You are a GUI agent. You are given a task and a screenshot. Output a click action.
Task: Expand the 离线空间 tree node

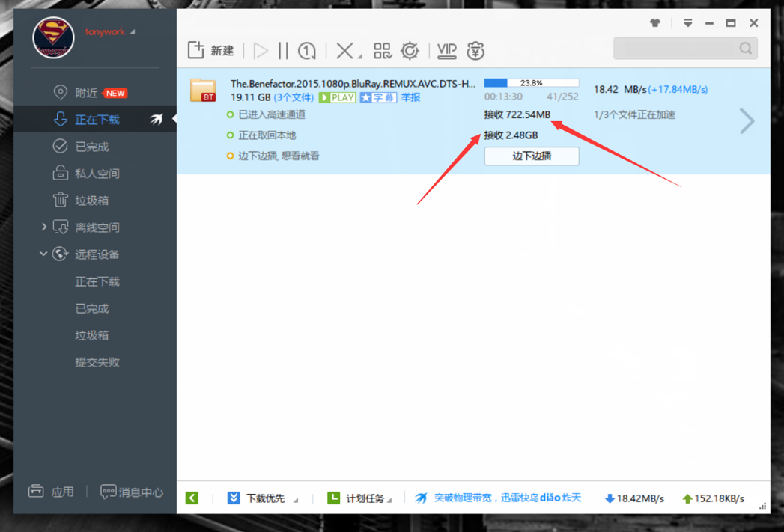point(44,227)
